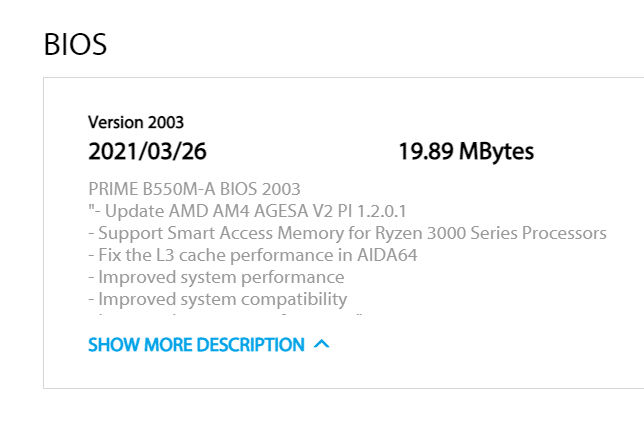Click the SHOW MORE DESCRIPTION link
644x427 pixels.
[196, 345]
